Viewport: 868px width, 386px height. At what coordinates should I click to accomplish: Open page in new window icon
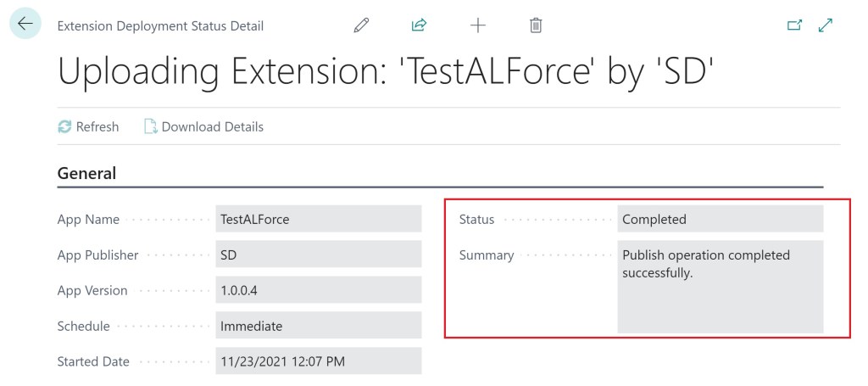pos(794,25)
